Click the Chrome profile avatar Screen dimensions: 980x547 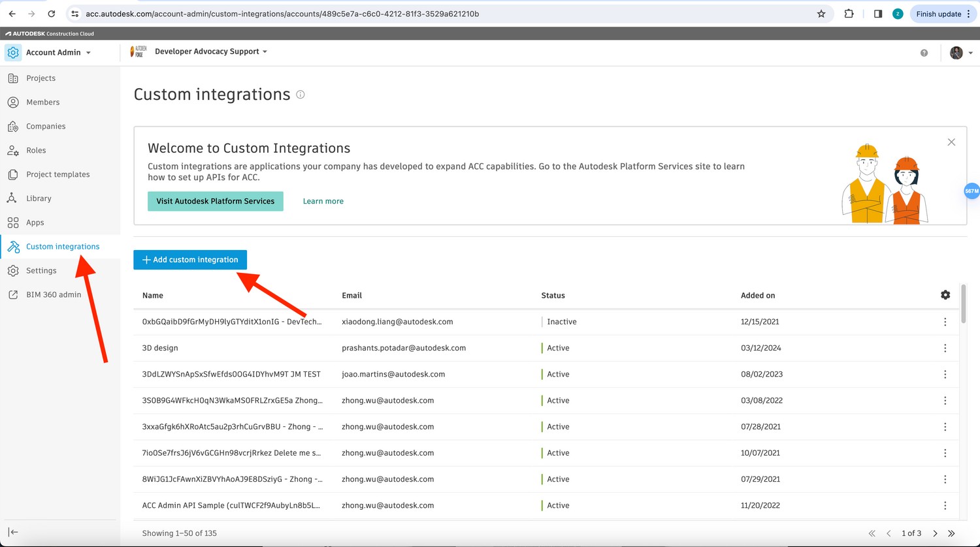click(x=898, y=14)
